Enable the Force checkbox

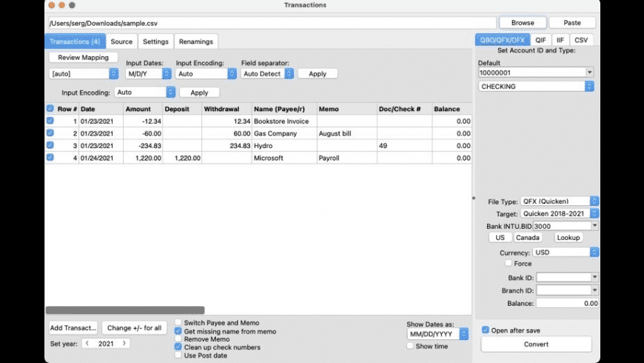pyautogui.click(x=509, y=263)
